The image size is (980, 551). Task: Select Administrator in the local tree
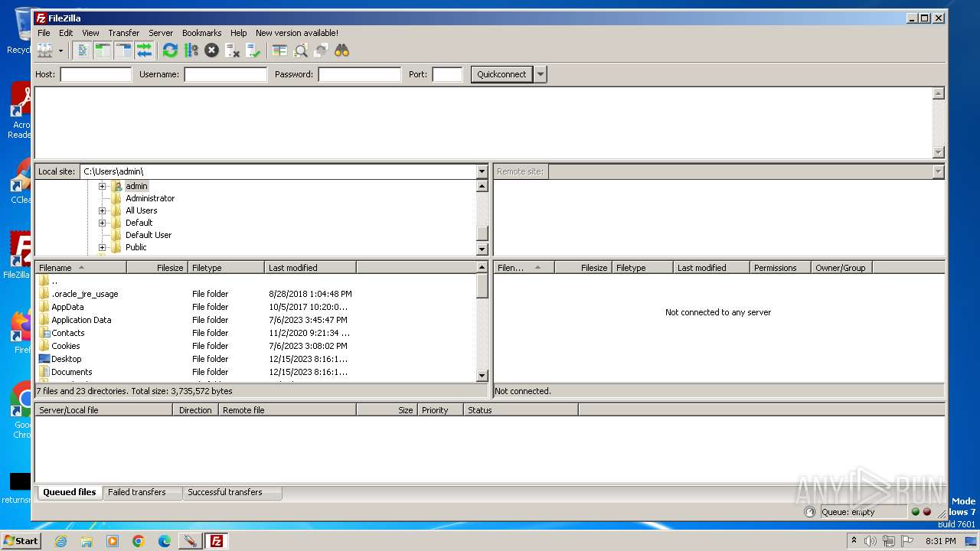[x=150, y=198]
